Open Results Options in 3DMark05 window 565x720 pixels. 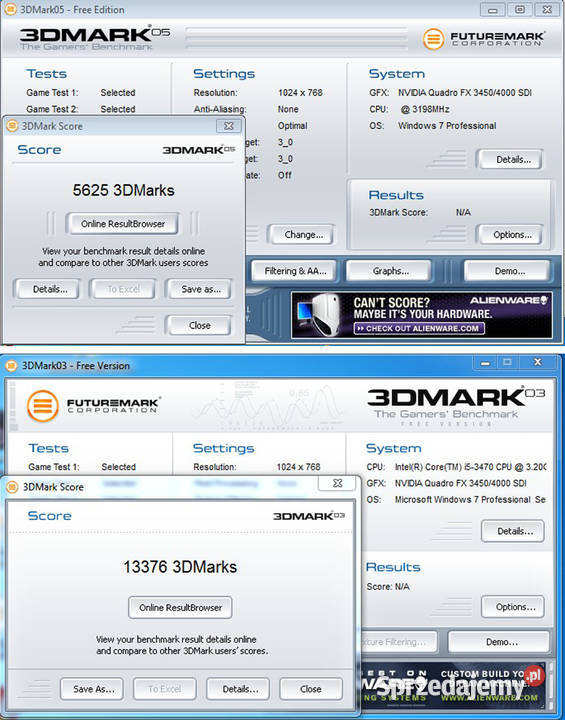(x=513, y=235)
